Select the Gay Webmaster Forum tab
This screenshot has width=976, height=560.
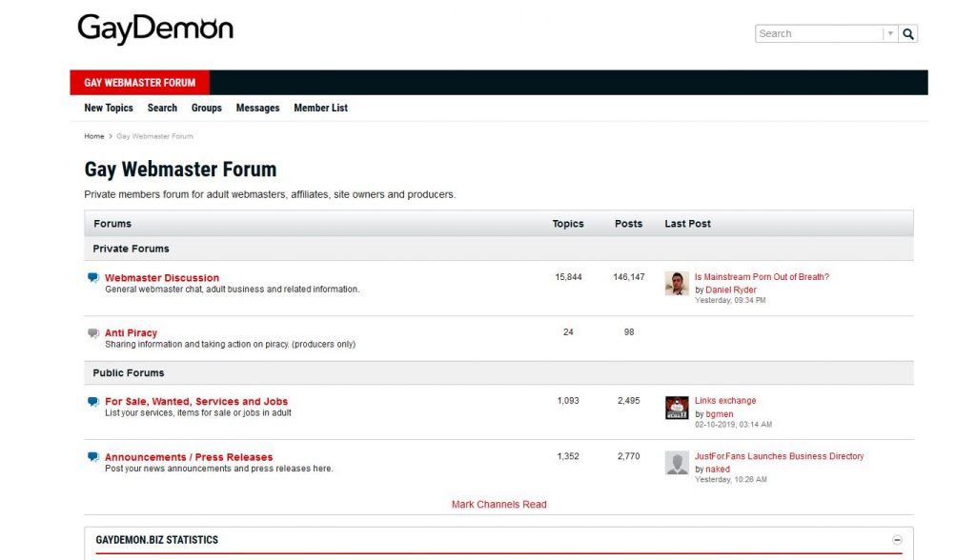click(139, 83)
